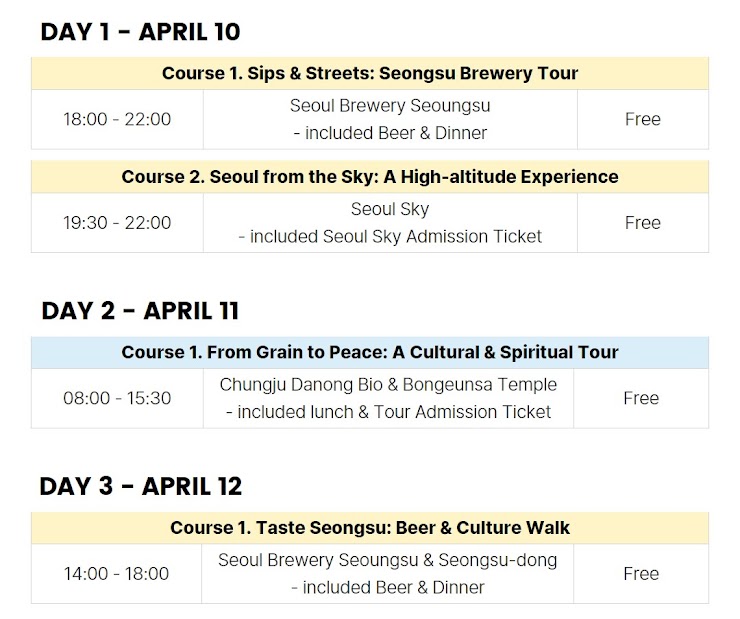The image size is (740, 619).
Task: Click Free price in Cultural Tour row
Action: pyautogui.click(x=641, y=398)
